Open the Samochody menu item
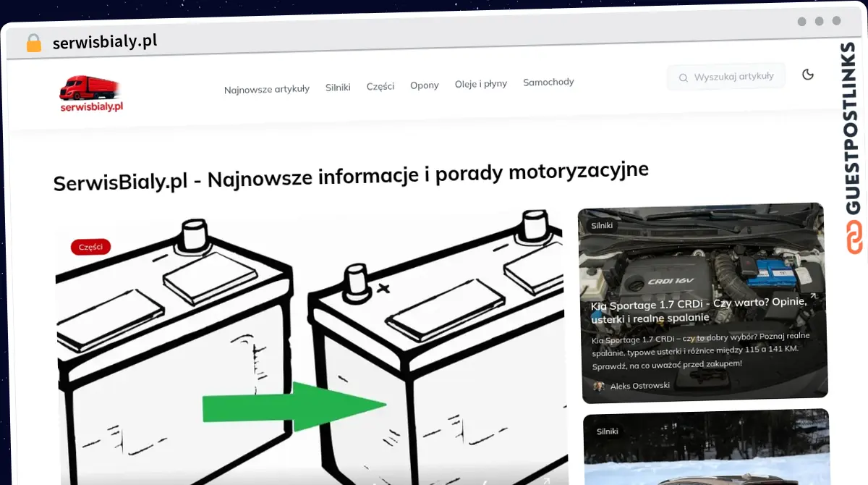 (x=548, y=82)
